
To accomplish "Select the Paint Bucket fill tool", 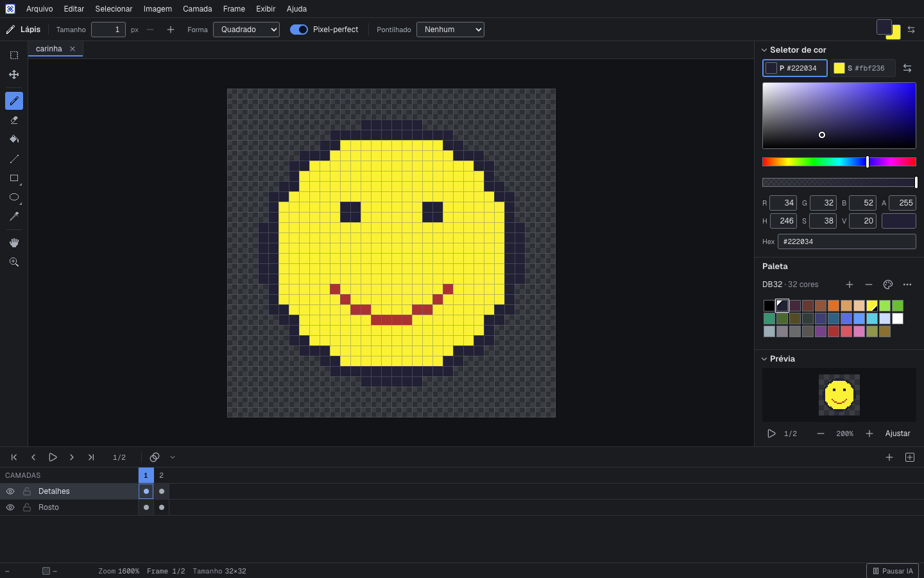I will pos(14,139).
